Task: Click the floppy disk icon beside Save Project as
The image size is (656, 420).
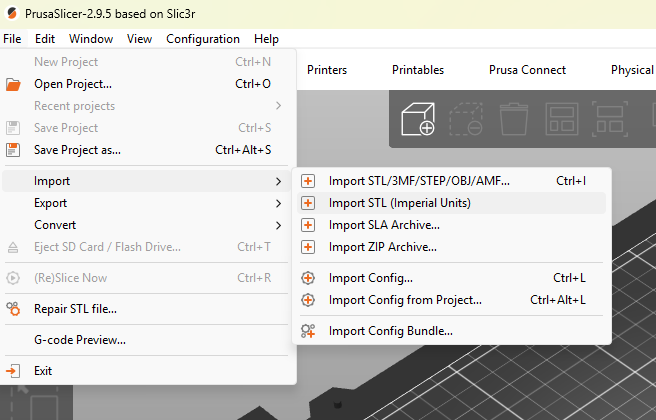Action: (x=13, y=150)
